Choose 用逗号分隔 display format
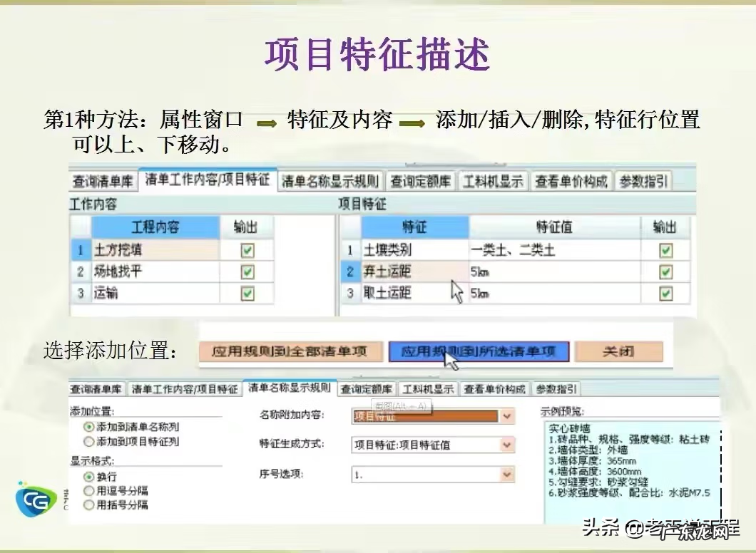 tap(89, 490)
